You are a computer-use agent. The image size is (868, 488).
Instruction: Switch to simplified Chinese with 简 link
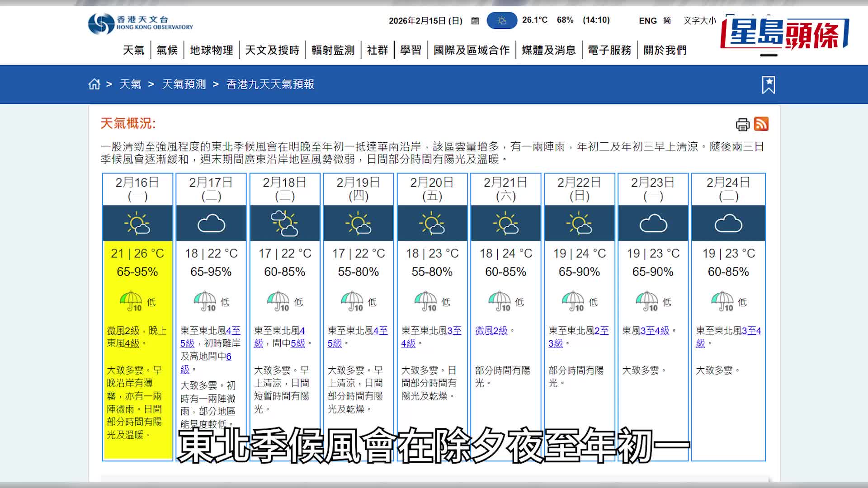tap(667, 21)
